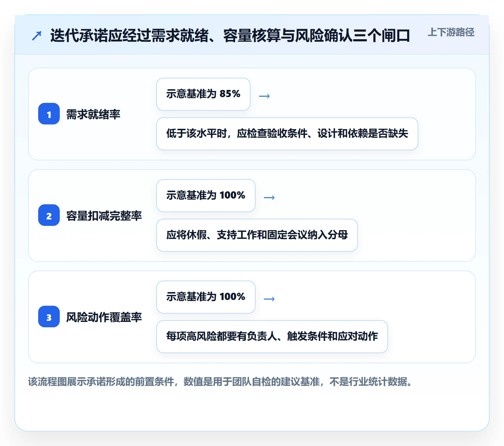Viewport: 504px width, 446px height.
Task: Select the number 3 step badge
Action: tap(49, 317)
